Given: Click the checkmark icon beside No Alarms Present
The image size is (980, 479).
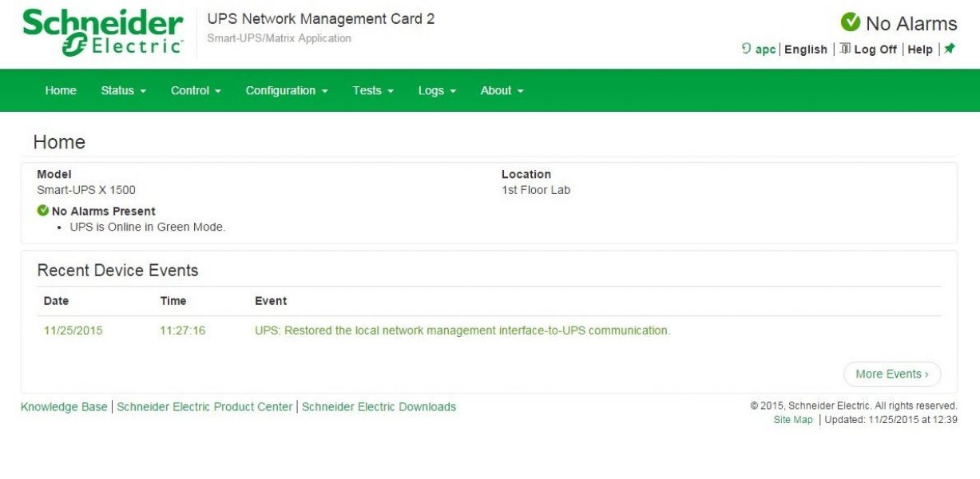Looking at the screenshot, I should (43, 212).
